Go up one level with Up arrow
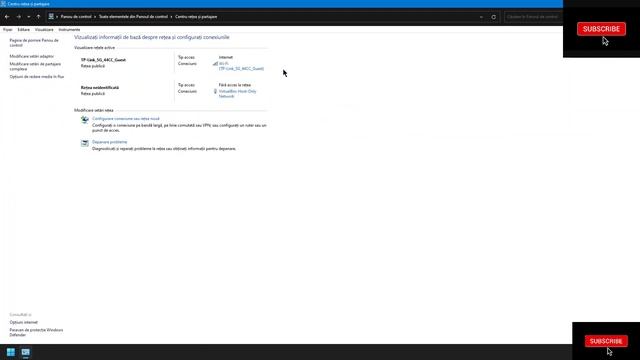This screenshot has height=360, width=640. pos(38,17)
